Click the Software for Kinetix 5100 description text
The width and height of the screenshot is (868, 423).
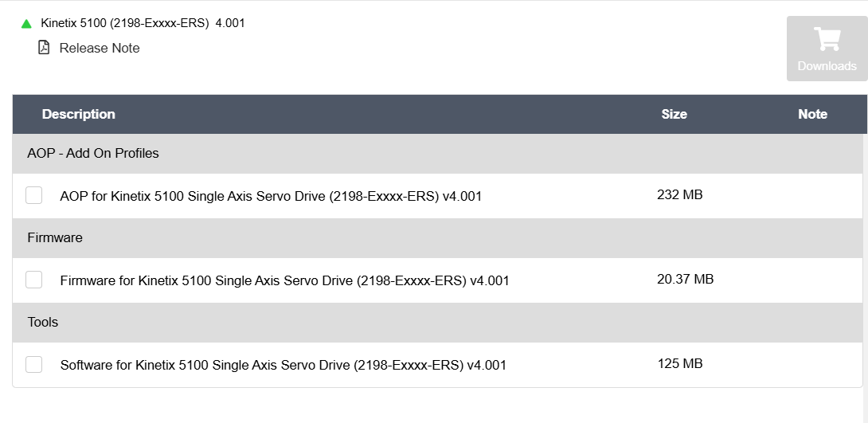point(283,365)
